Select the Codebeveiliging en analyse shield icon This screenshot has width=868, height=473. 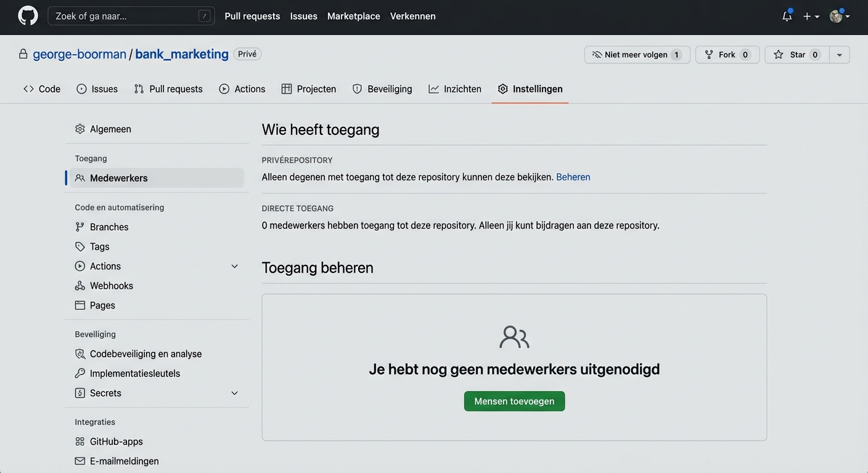[80, 354]
